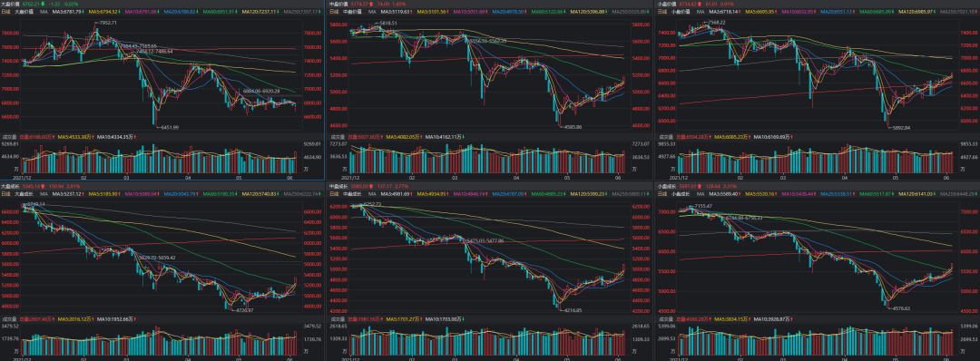Click the 5892.84 low marker in 小盘价值 chart
This screenshot has height=361, width=980.
898,127
